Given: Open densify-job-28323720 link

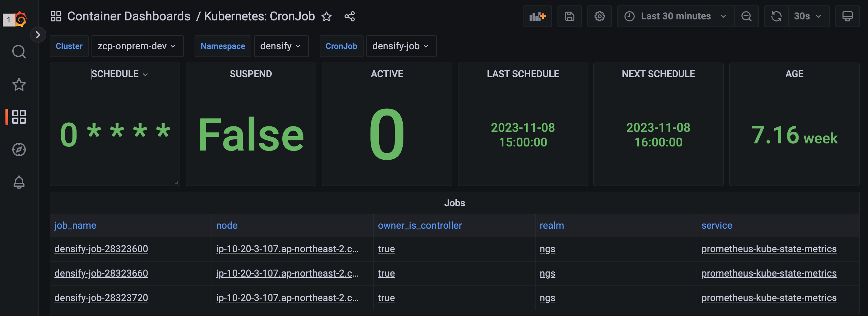Looking at the screenshot, I should pos(101,298).
